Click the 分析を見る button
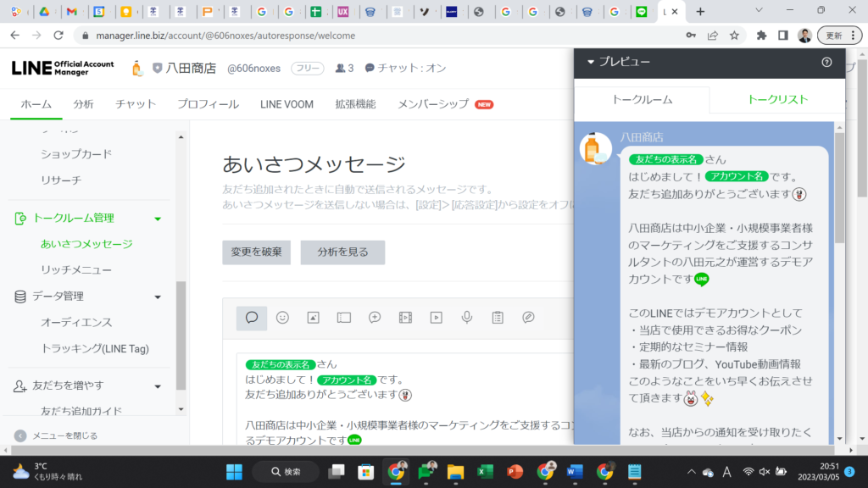The height and width of the screenshot is (488, 868). [342, 252]
